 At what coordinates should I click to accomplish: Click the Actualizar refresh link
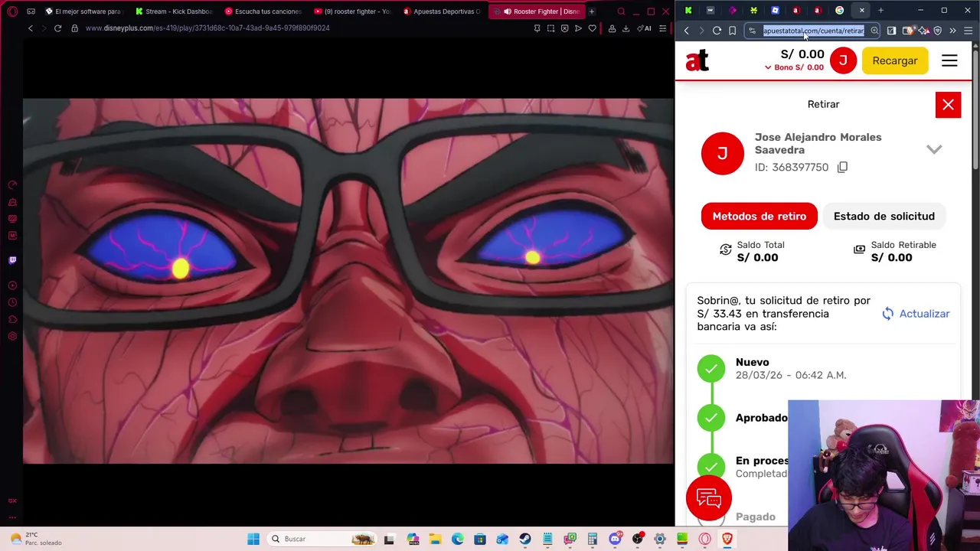click(x=916, y=314)
